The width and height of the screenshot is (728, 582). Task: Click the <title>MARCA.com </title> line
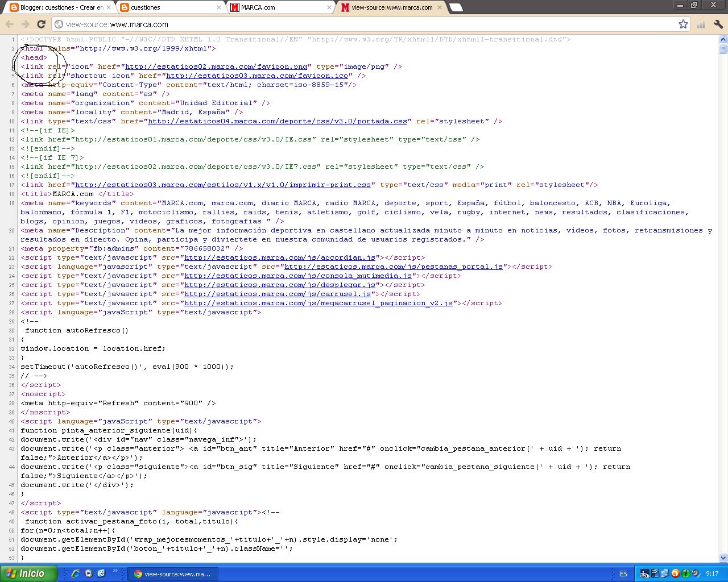point(77,194)
